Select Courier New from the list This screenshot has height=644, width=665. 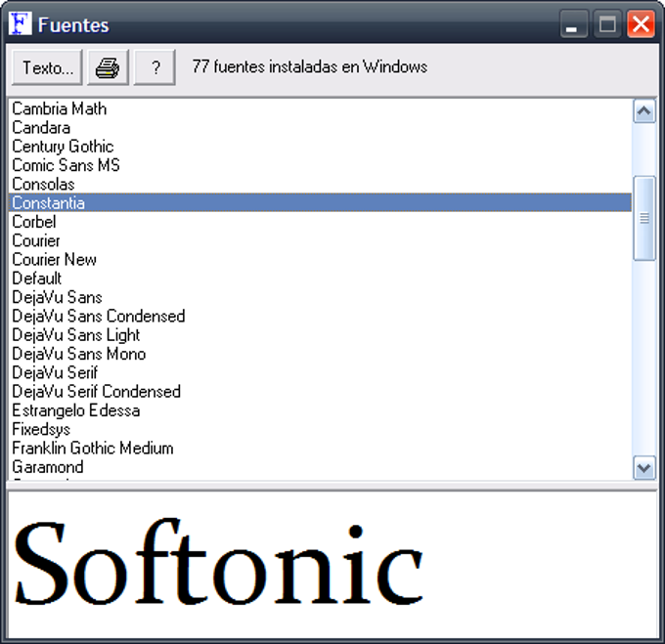[320, 259]
